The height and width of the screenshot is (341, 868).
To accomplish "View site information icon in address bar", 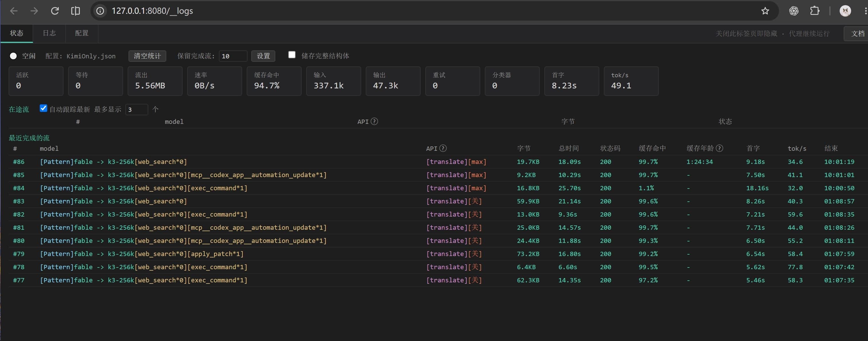I will pos(100,11).
